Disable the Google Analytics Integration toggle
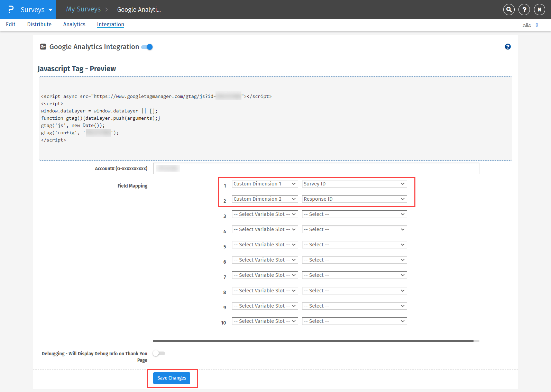The width and height of the screenshot is (551, 392). (x=147, y=47)
